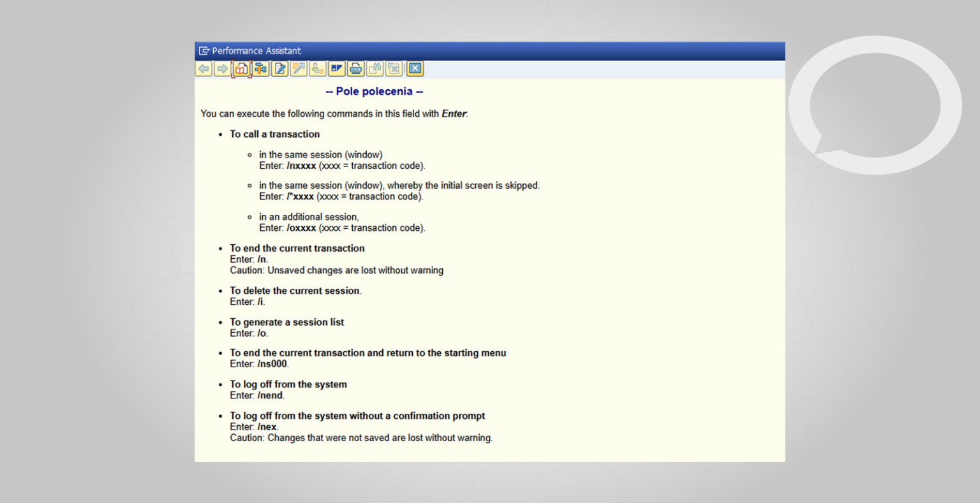Click the Performance Assistant title bar icon
The height and width of the screenshot is (503, 980).
coord(204,51)
